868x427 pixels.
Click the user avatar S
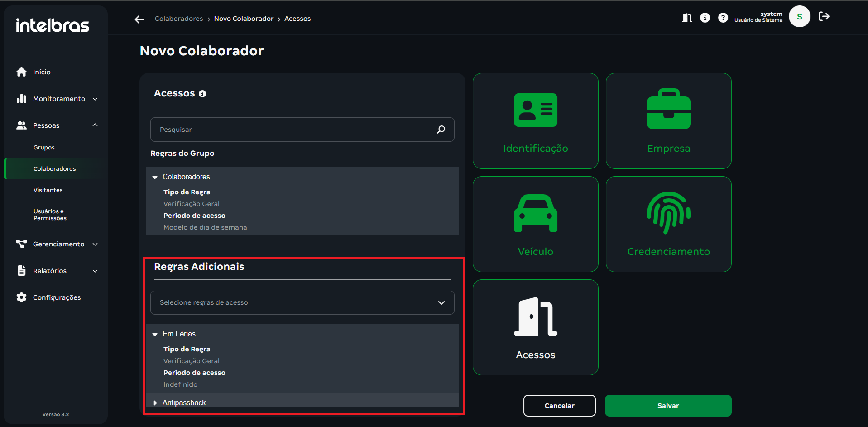pyautogui.click(x=799, y=17)
